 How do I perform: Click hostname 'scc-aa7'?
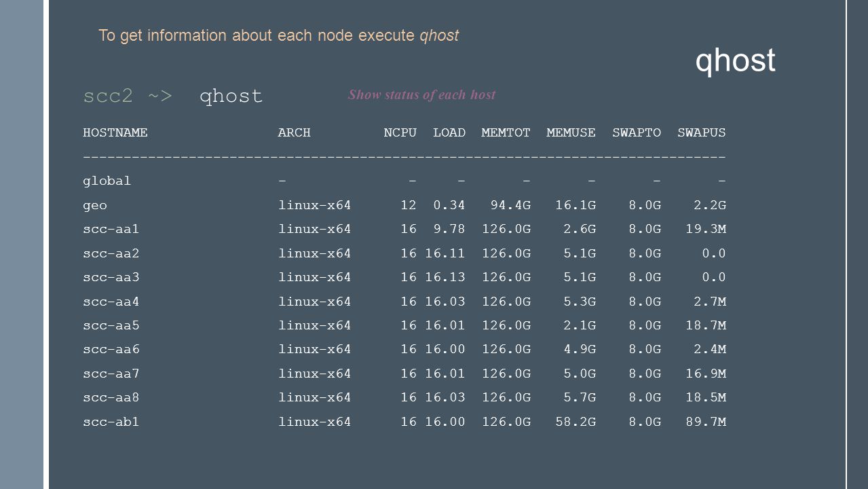[x=111, y=374]
